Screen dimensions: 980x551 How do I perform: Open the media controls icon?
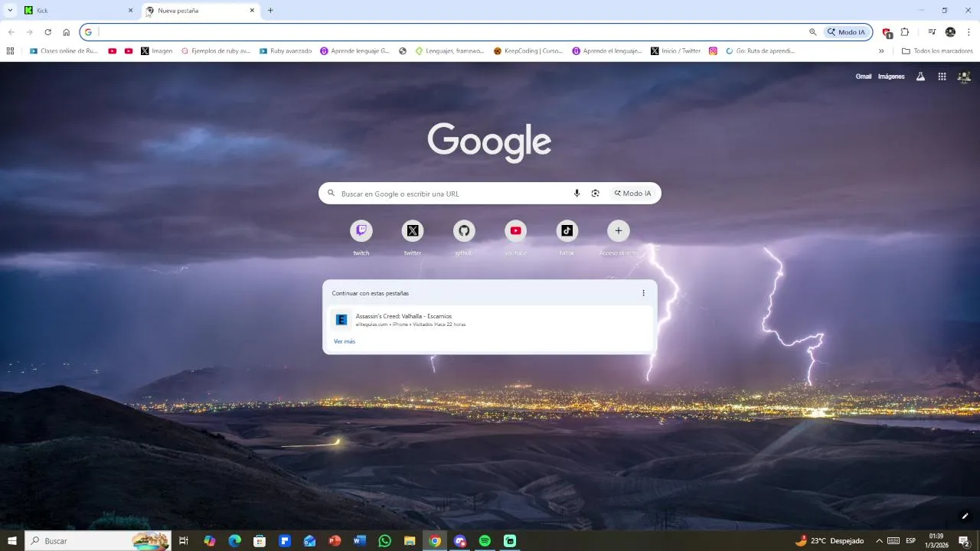click(932, 32)
